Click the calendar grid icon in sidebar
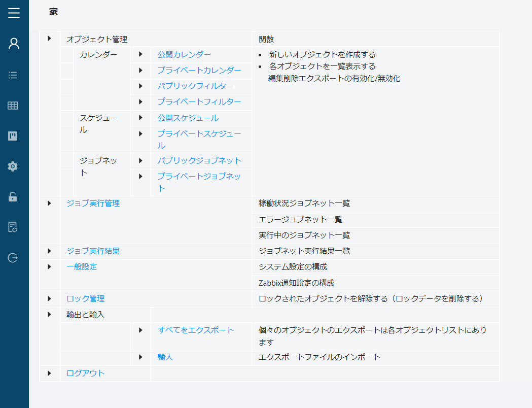The width and height of the screenshot is (532, 408). 14,106
